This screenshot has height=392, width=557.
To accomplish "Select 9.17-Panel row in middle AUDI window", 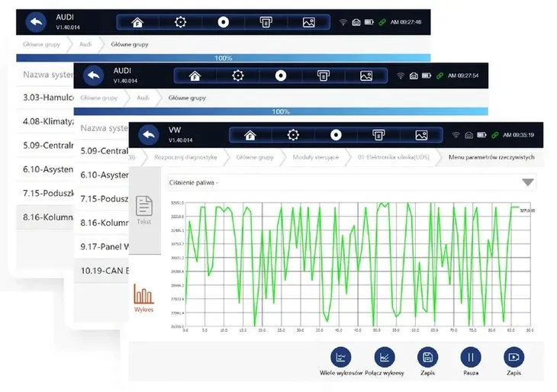I will (x=101, y=246).
